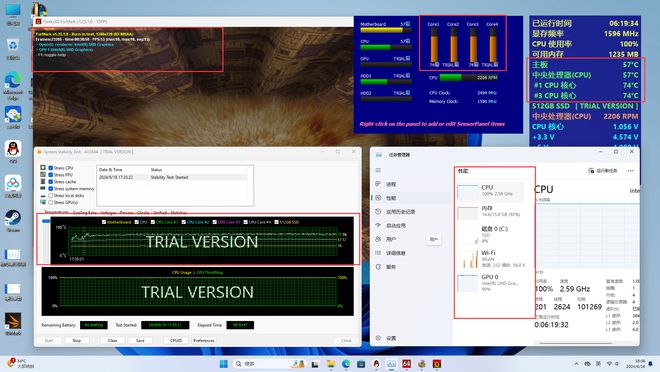Open Task Manager settings gear

click(378, 338)
